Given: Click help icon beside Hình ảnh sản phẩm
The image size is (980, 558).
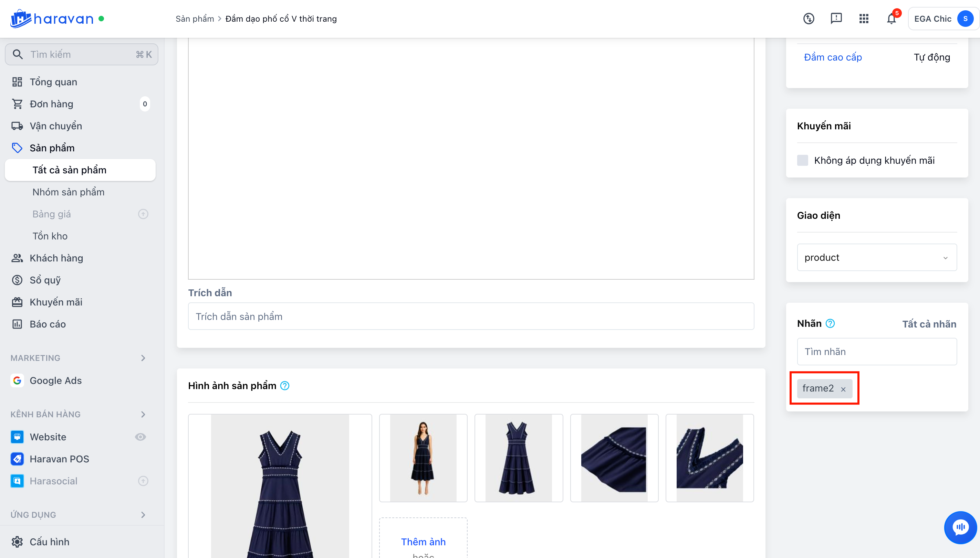Looking at the screenshot, I should (x=285, y=386).
